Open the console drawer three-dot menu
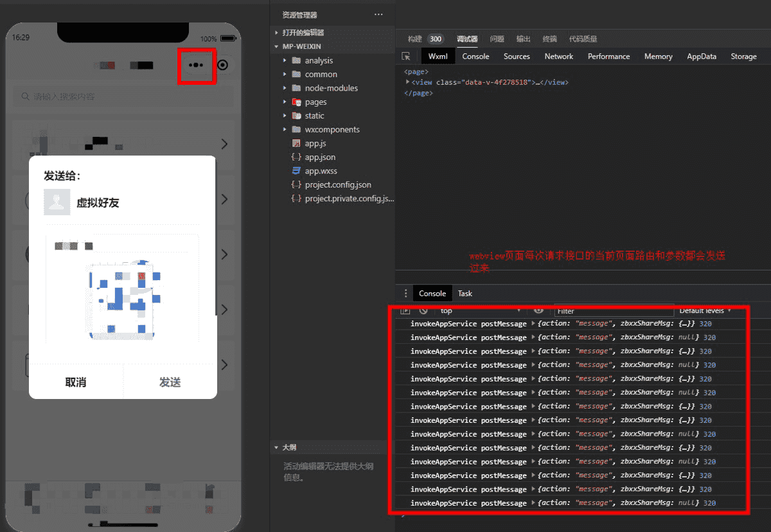Image resolution: width=771 pixels, height=532 pixels. pyautogui.click(x=405, y=294)
